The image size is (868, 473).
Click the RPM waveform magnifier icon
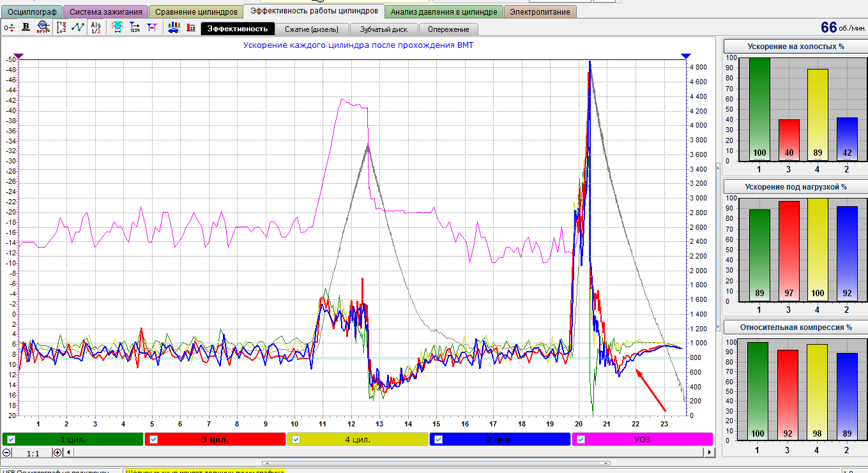click(43, 27)
